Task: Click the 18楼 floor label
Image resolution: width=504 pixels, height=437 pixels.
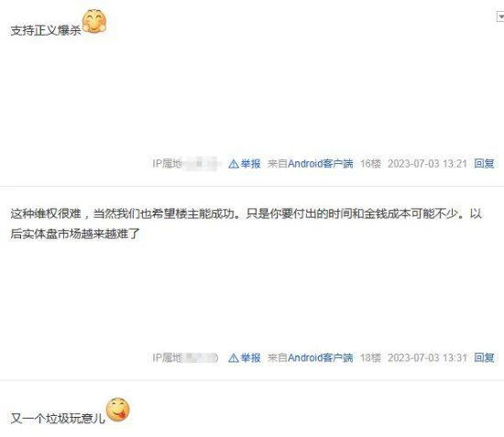Action: [370, 358]
